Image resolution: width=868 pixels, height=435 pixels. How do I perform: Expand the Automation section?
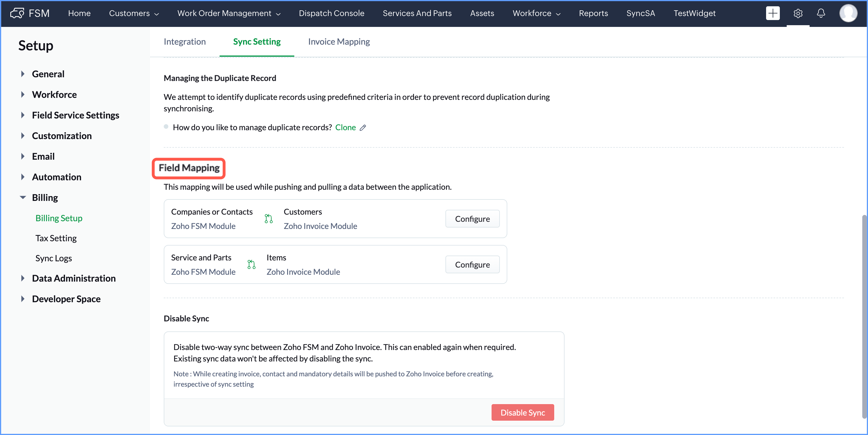[x=23, y=177]
